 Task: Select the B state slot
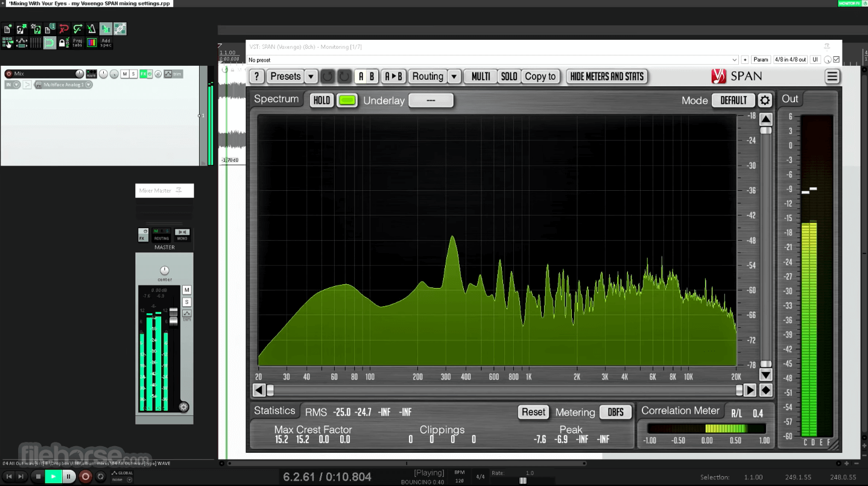click(372, 77)
